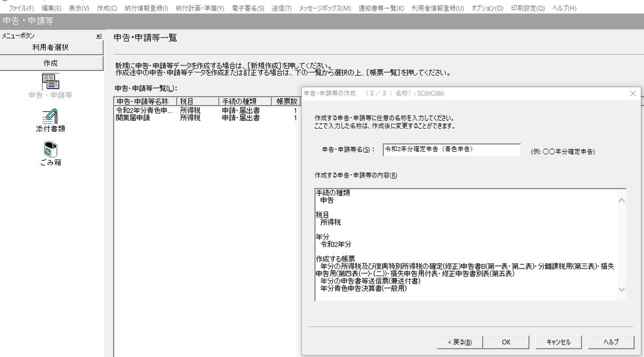This screenshot has width=644, height=357.
Task: Open the 電子署名(S) menu
Action: pos(250,8)
